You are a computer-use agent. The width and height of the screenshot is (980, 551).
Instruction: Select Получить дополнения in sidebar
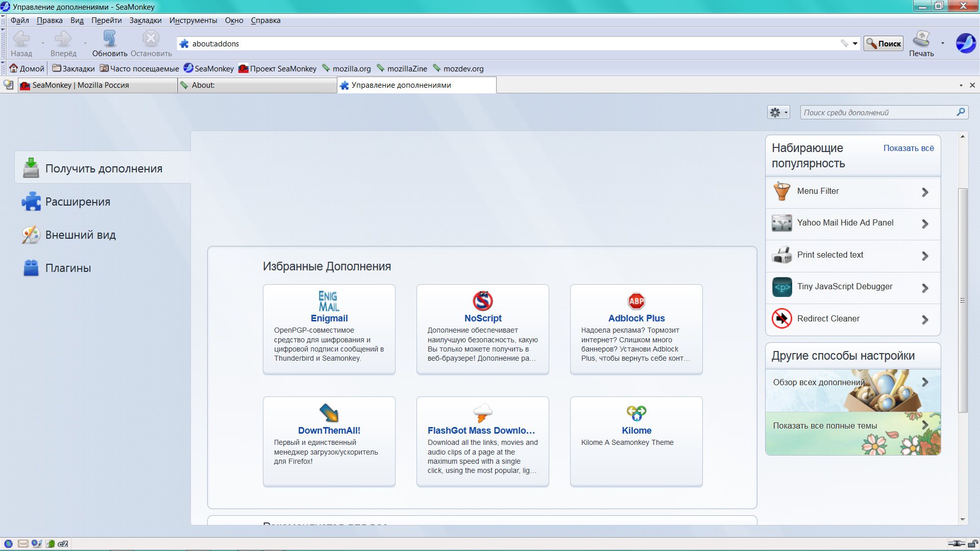coord(103,168)
